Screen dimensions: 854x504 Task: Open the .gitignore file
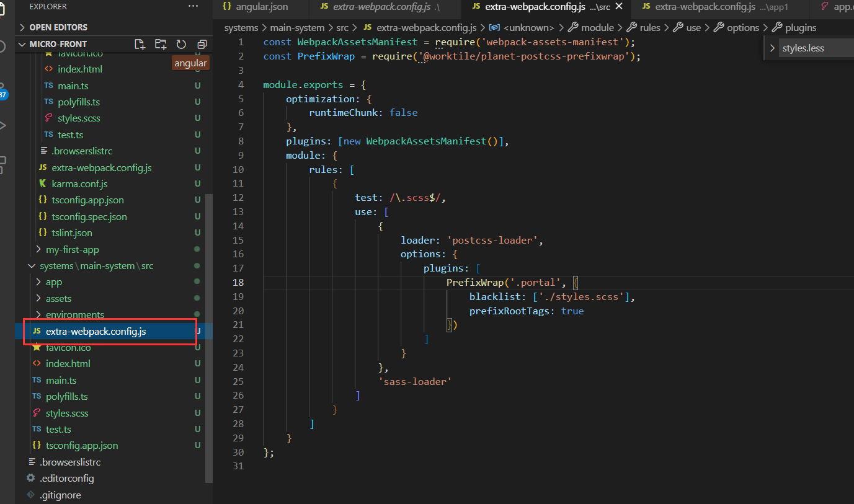[x=60, y=495]
